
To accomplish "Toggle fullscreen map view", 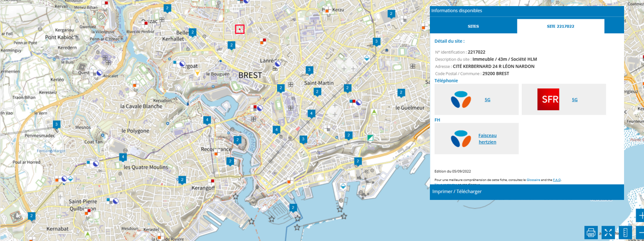I will (608, 232).
